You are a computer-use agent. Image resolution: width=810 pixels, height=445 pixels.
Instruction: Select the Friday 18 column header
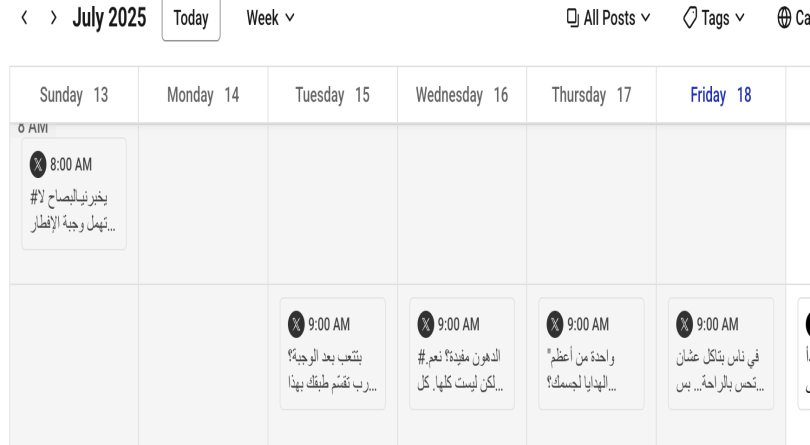click(x=721, y=95)
